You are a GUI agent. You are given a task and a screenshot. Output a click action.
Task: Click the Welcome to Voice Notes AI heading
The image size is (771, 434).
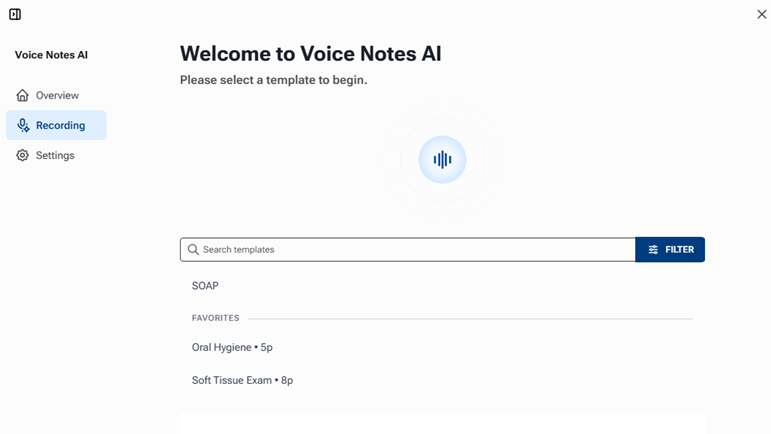(310, 54)
